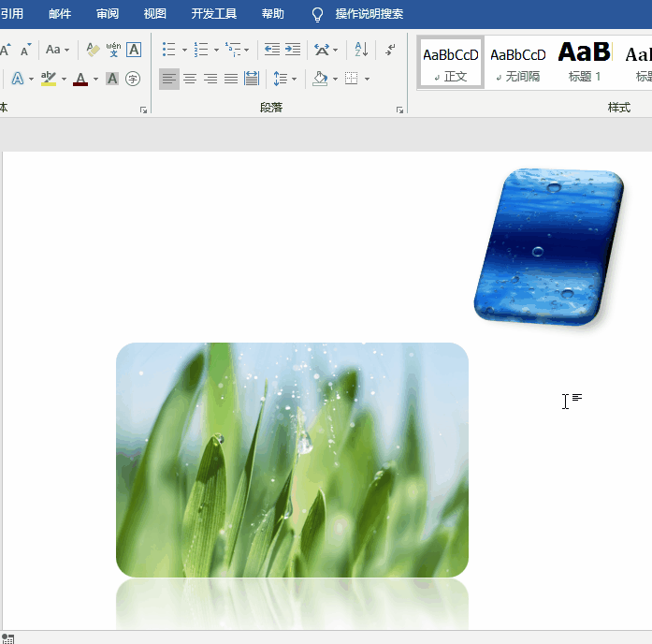Click the numbered list icon
This screenshot has width=652, height=644.
click(x=201, y=50)
